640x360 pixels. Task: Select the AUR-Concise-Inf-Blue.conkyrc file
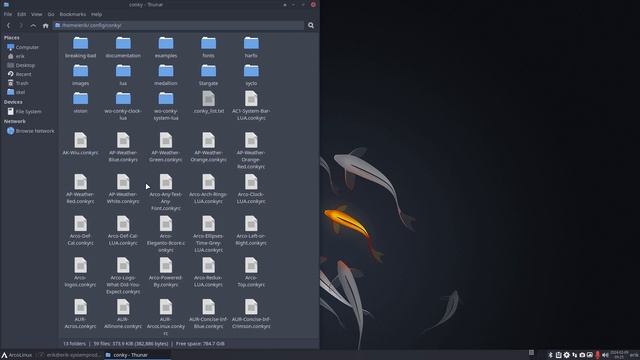tap(208, 307)
